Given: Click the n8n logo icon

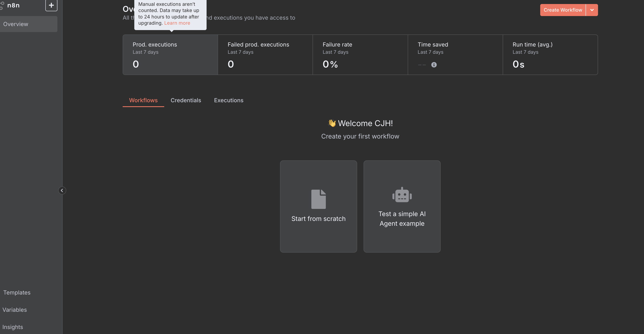Looking at the screenshot, I should [x=2, y=5].
